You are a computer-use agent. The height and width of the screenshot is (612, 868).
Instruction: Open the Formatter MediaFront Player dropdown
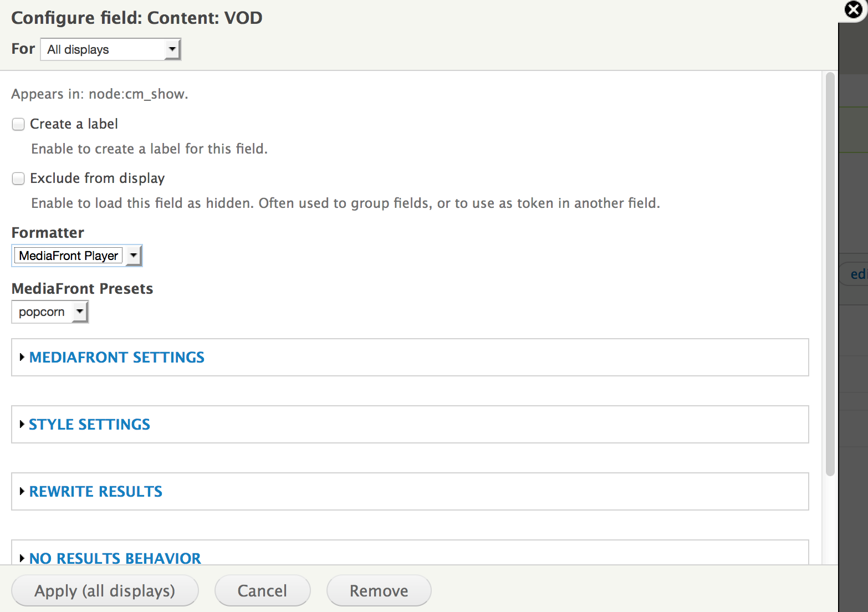point(77,256)
